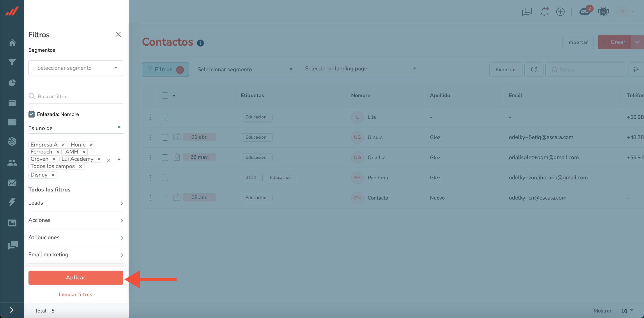
Task: Open the Crear button dropdown arrow
Action: pyautogui.click(x=637, y=42)
